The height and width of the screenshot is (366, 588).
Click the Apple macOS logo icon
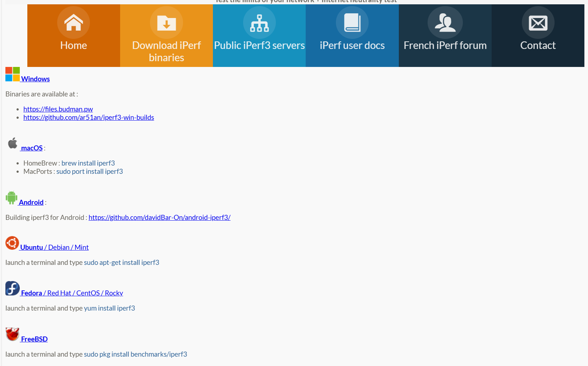13,143
